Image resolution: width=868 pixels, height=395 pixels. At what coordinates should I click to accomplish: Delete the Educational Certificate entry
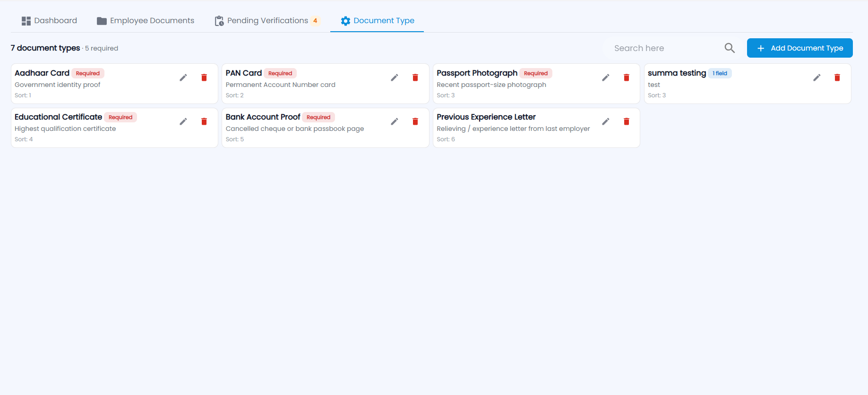coord(204,121)
